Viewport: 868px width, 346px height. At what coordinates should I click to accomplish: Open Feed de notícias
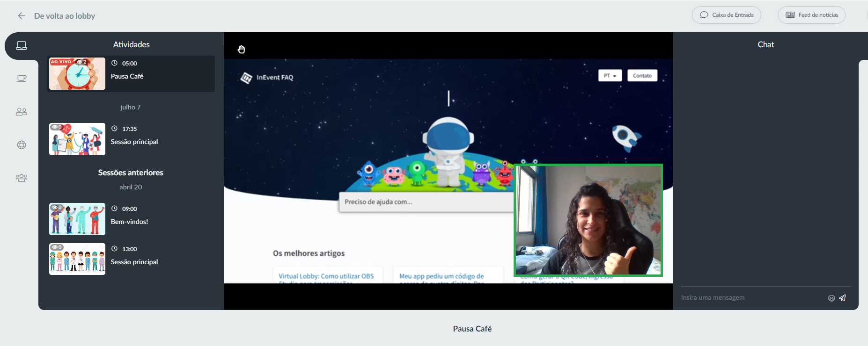(811, 15)
